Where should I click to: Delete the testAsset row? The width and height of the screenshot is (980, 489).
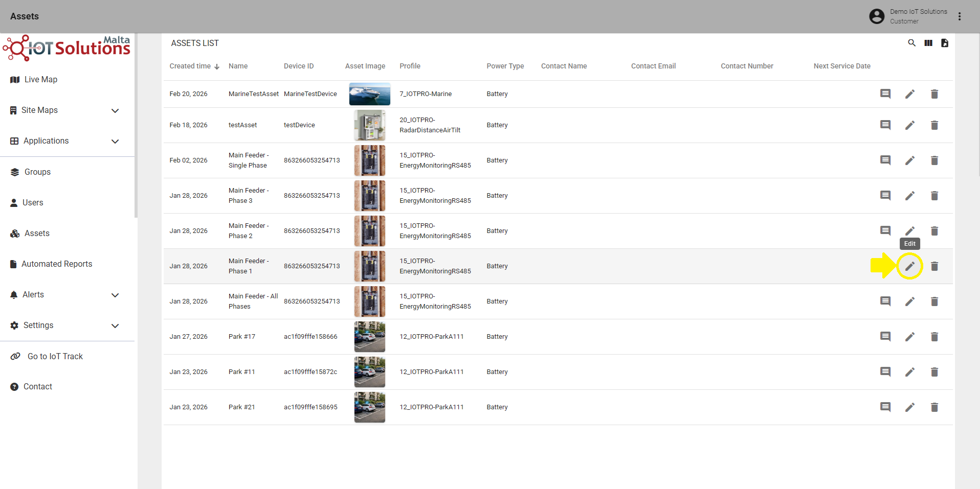coord(934,125)
